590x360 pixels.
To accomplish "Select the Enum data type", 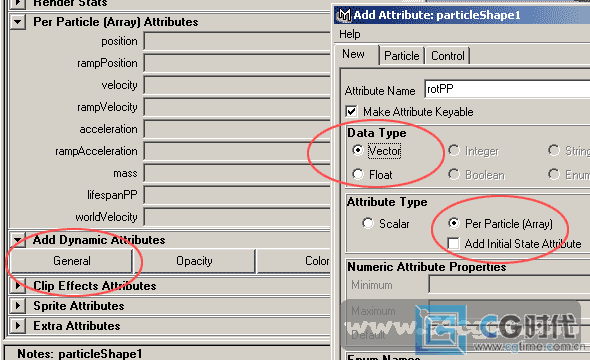I will click(x=554, y=174).
